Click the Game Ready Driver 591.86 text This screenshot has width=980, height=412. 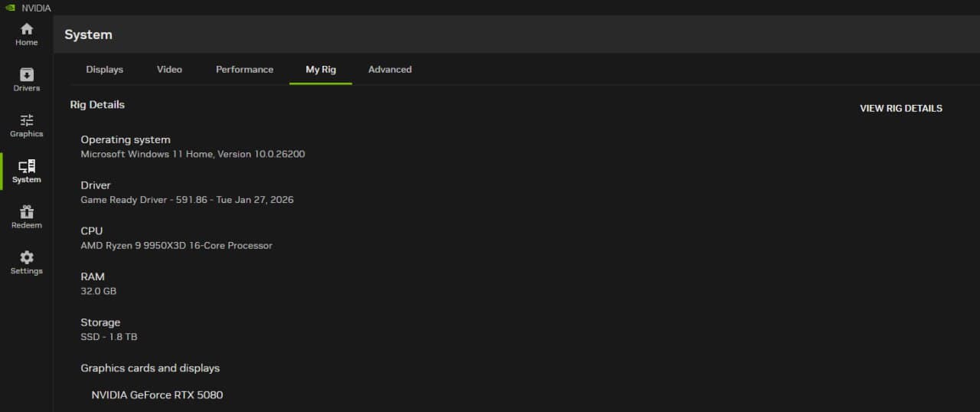coord(187,200)
